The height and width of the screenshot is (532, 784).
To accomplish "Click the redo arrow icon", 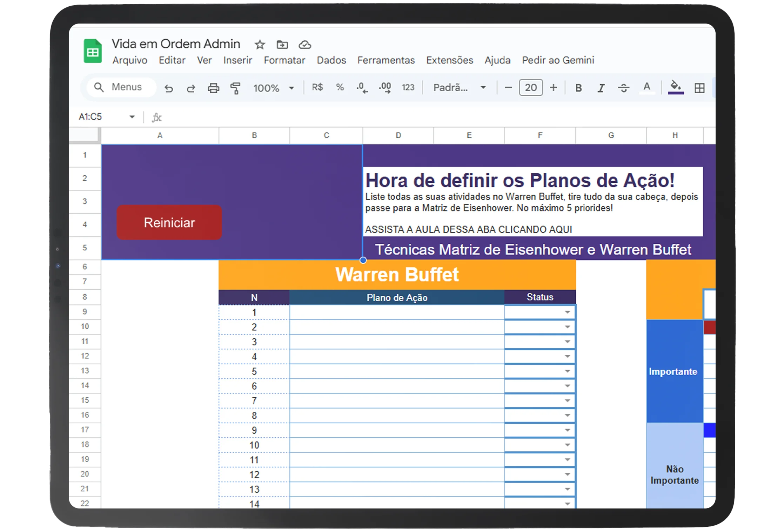I will 191,88.
